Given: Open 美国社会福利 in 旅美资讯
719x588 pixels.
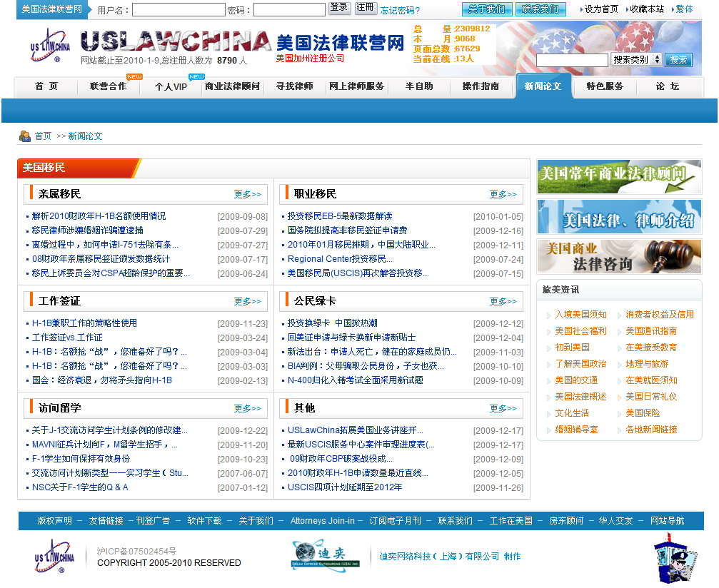Looking at the screenshot, I should coord(581,331).
